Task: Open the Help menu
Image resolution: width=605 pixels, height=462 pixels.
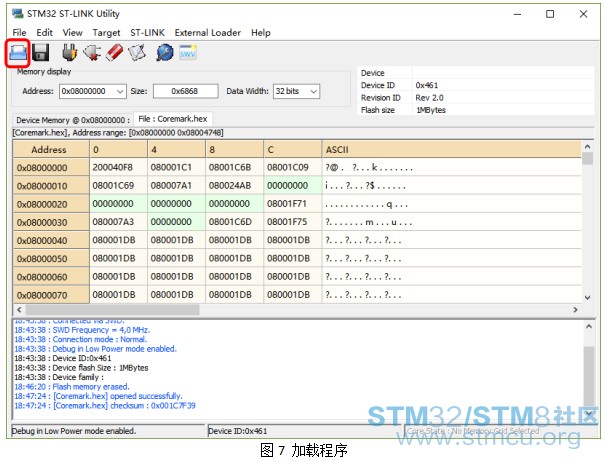Action: pyautogui.click(x=261, y=33)
